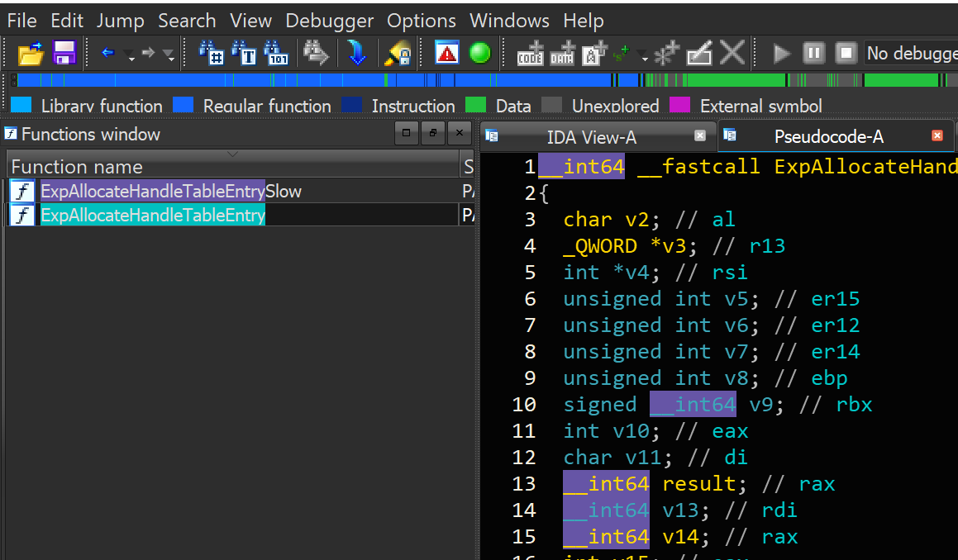Image resolution: width=958 pixels, height=560 pixels.
Task: Click register comment 'r13' on line 4
Action: tap(767, 246)
